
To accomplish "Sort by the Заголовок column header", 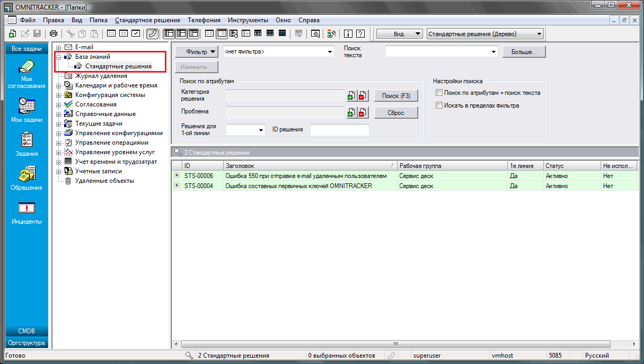I will tap(310, 166).
